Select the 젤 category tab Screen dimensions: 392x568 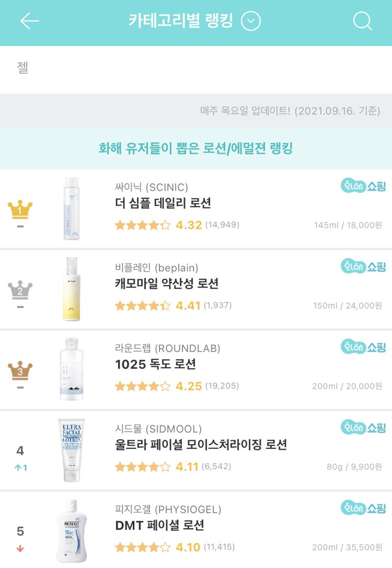[x=23, y=68]
